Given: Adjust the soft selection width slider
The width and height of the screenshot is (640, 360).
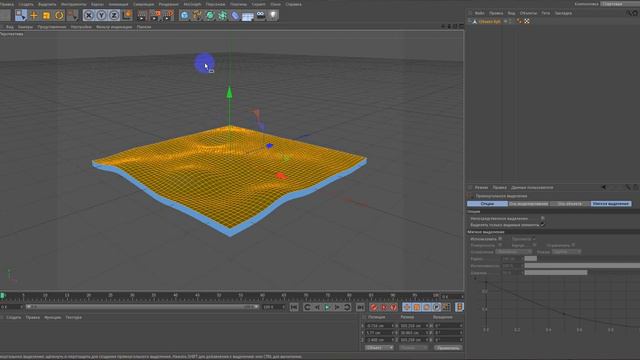Looking at the screenshot, I should click(x=582, y=272).
